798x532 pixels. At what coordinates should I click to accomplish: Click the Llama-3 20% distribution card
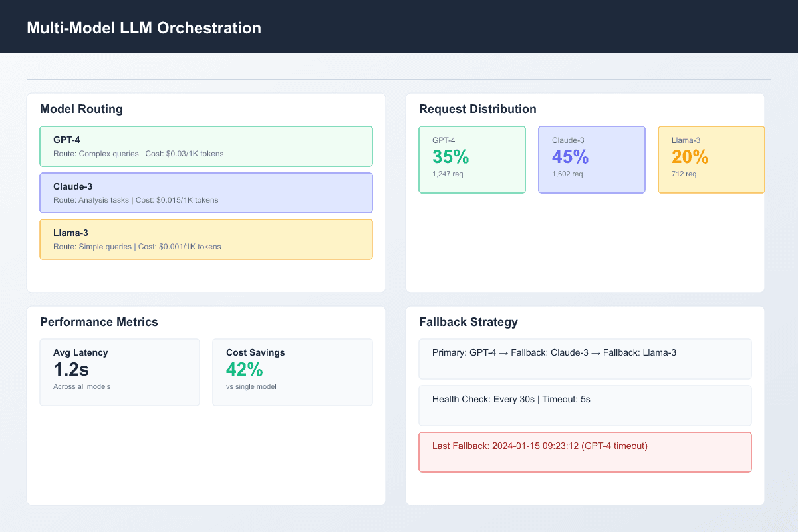pyautogui.click(x=711, y=159)
